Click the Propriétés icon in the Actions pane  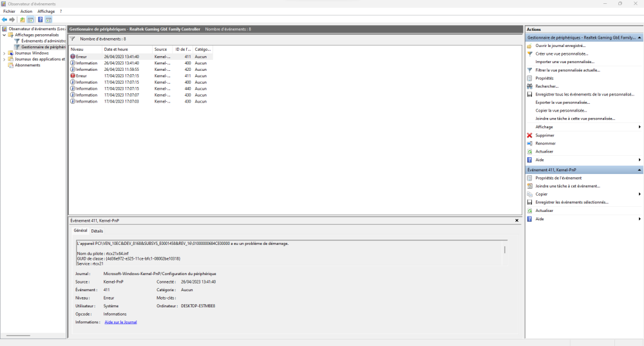tap(530, 78)
